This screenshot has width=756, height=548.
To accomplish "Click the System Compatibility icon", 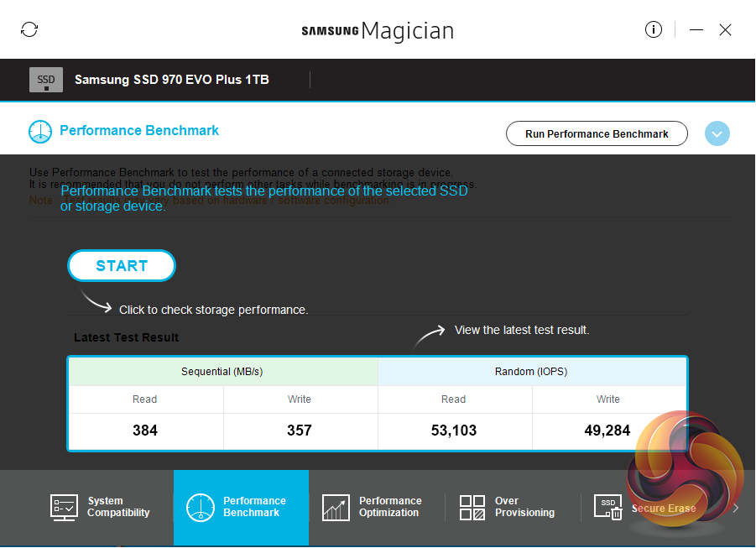I will tap(65, 507).
